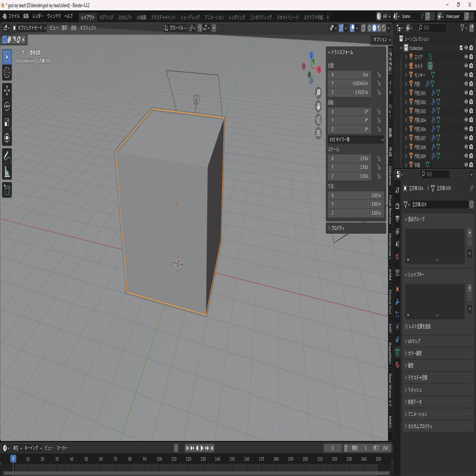Select the Measure ruler tool

click(7, 172)
